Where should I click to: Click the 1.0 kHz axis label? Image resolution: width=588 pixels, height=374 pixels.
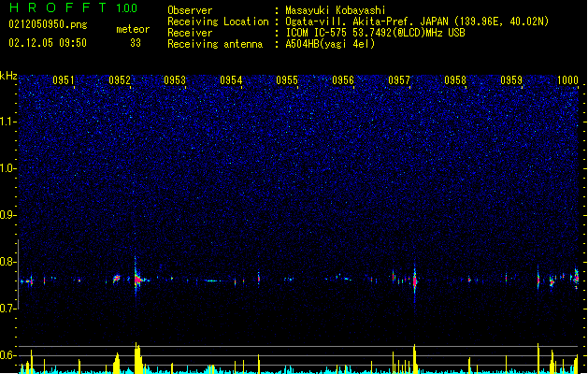coord(7,168)
